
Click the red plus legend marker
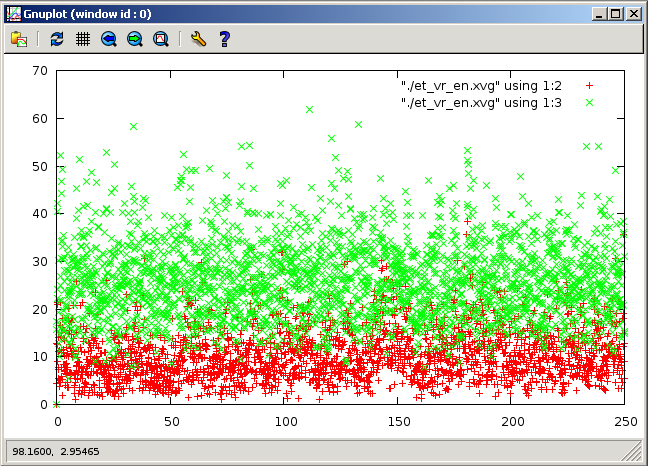pos(590,86)
